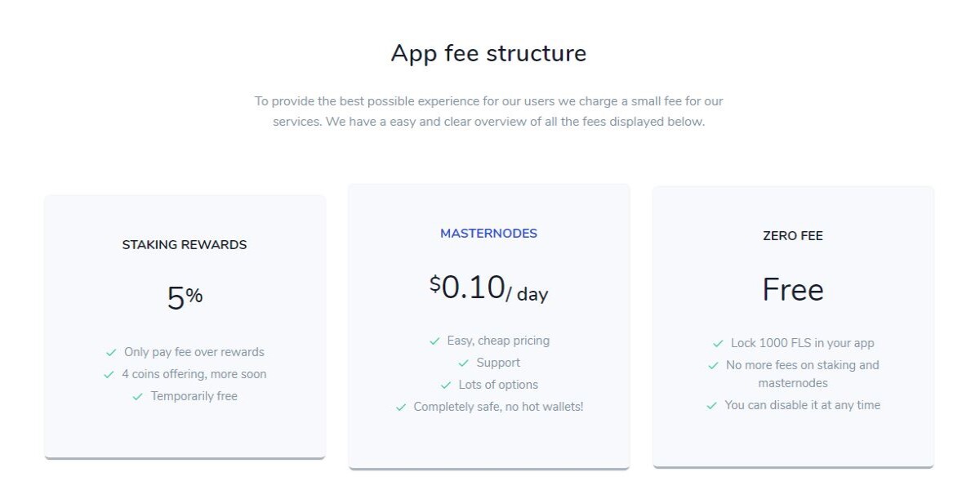This screenshot has height=477, width=980.
Task: Click checkmark next to Easy, cheap pricing
Action: tap(434, 341)
